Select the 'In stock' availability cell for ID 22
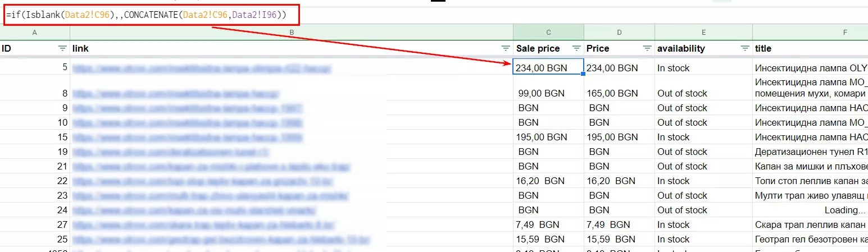The image size is (868, 252). coord(703,181)
